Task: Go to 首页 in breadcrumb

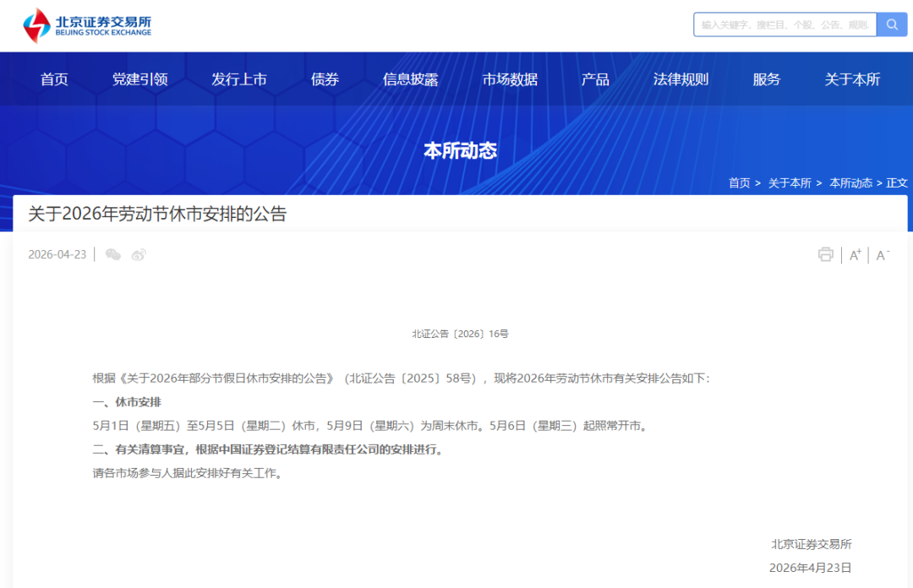Action: point(740,182)
